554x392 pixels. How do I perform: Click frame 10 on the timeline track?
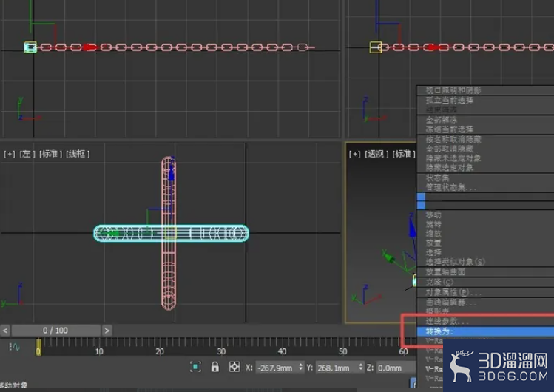click(99, 351)
